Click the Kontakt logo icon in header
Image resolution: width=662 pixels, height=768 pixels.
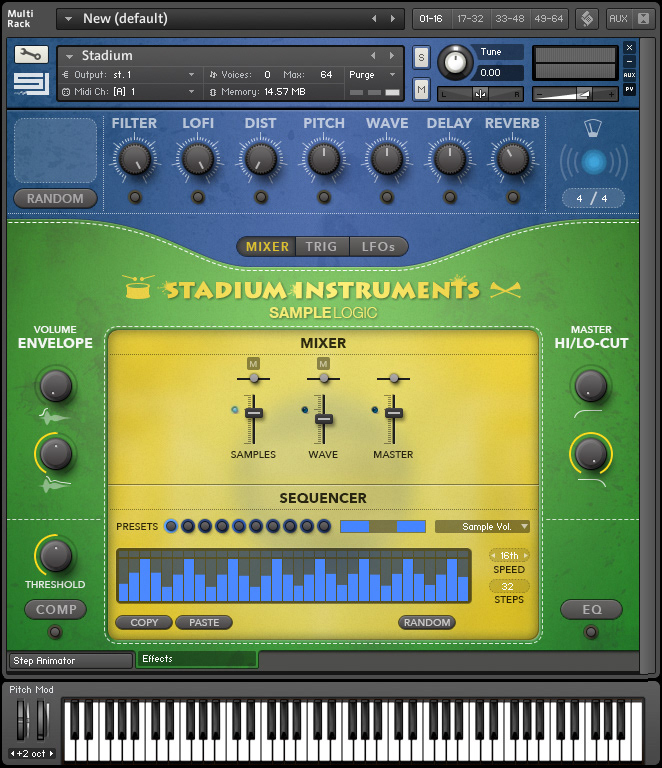(x=587, y=19)
